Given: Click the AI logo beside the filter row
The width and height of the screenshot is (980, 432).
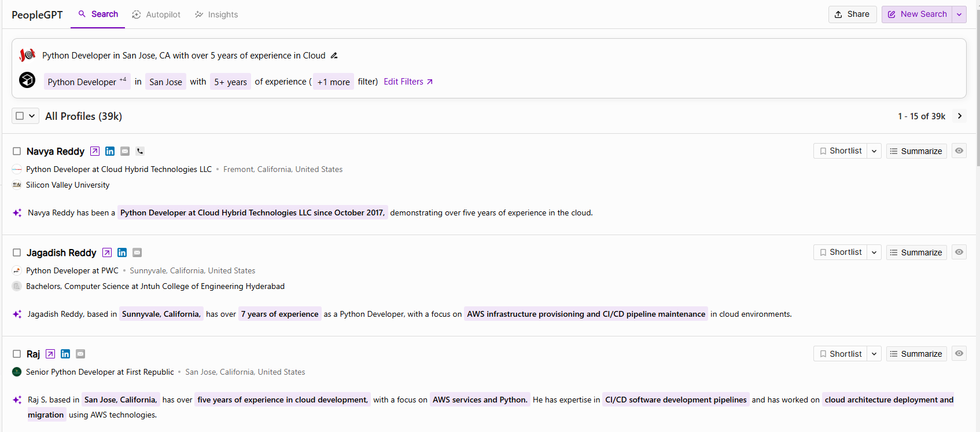Looking at the screenshot, I should click(27, 80).
